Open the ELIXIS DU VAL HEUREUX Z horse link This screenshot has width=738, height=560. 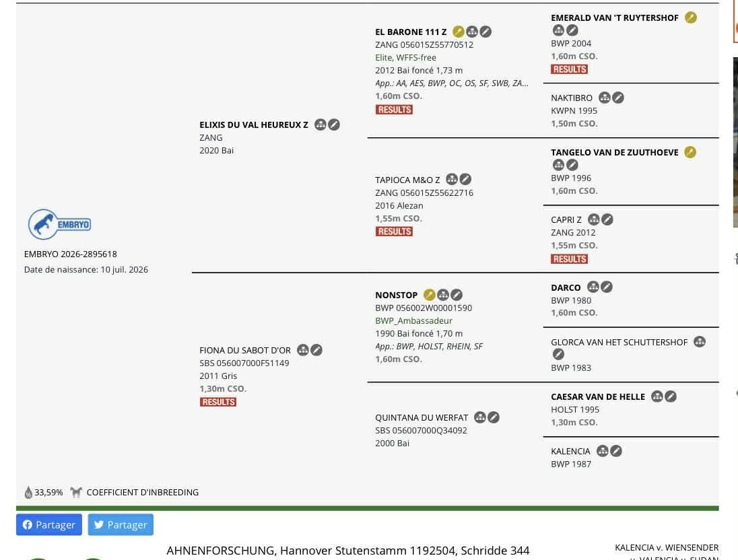[x=254, y=125]
